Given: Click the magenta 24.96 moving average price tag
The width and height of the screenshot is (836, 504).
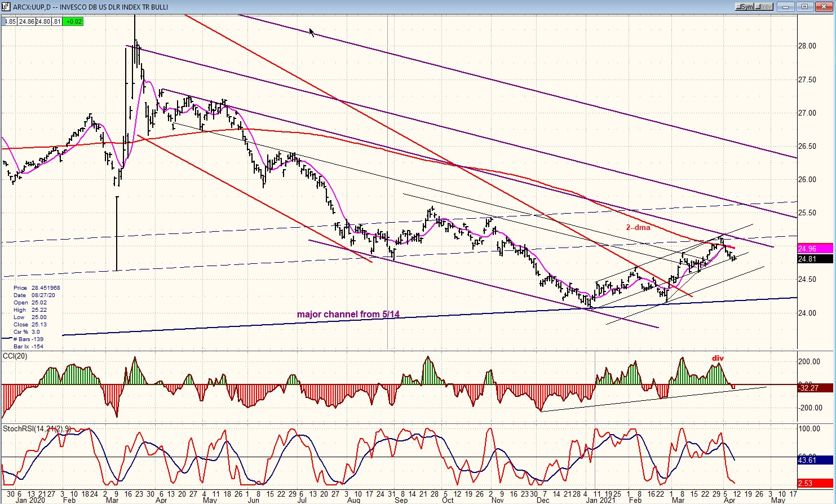Looking at the screenshot, I should [x=815, y=249].
